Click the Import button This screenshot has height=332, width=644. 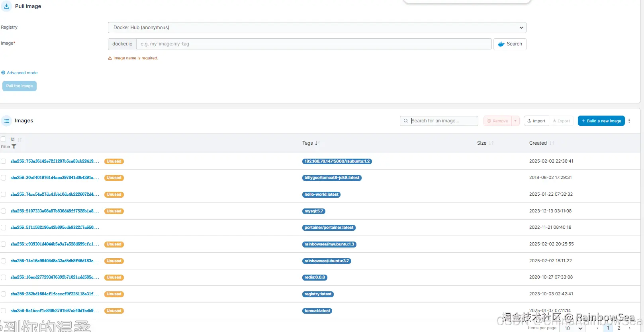pyautogui.click(x=536, y=121)
